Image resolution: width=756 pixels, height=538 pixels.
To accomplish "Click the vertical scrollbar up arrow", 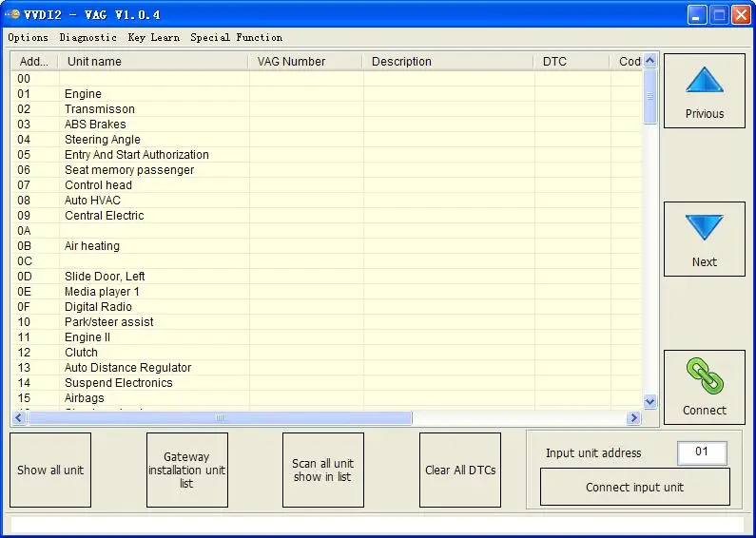I will pyautogui.click(x=649, y=61).
